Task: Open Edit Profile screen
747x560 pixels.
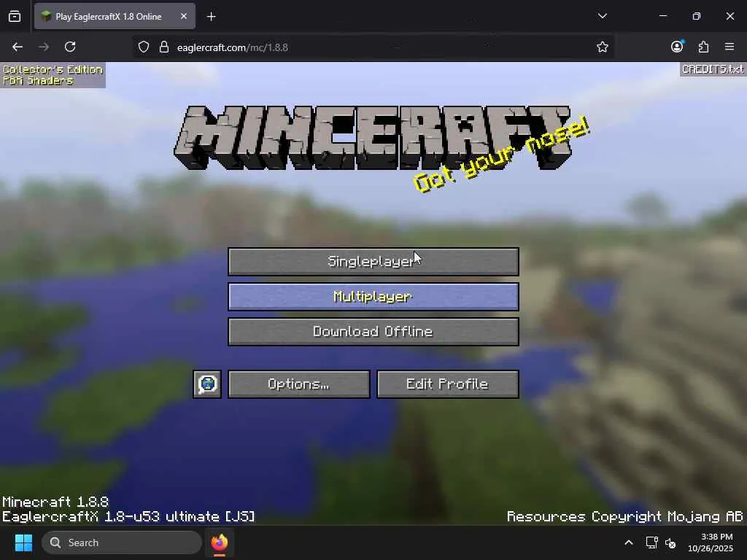Action: coord(447,384)
